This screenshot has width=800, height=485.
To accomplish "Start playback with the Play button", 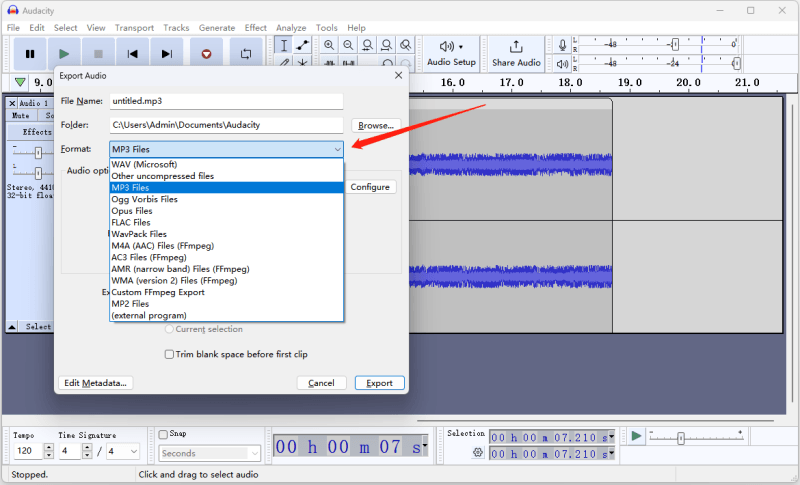I will coord(64,54).
